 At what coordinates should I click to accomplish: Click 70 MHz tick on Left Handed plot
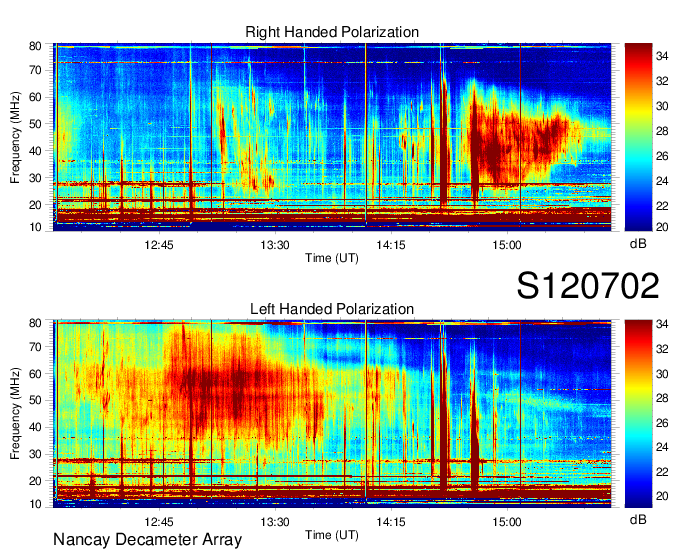35,347
